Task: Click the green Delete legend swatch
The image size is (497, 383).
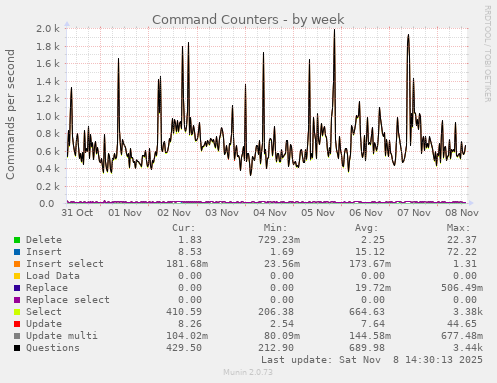Action: pos(17,240)
